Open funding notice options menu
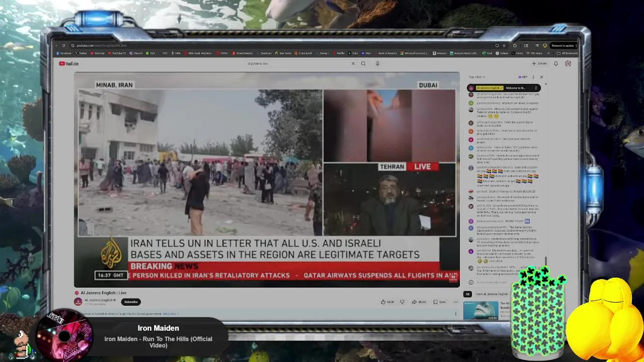The height and width of the screenshot is (362, 644). (x=456, y=314)
